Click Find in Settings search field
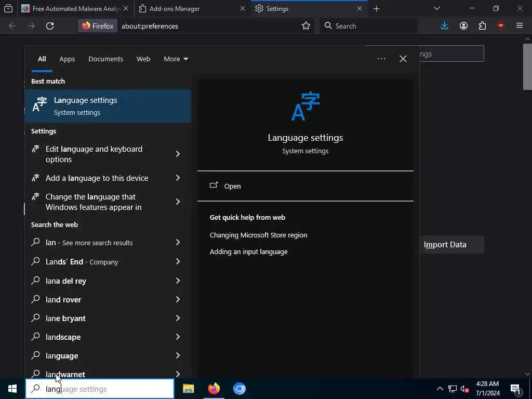 [x=451, y=54]
